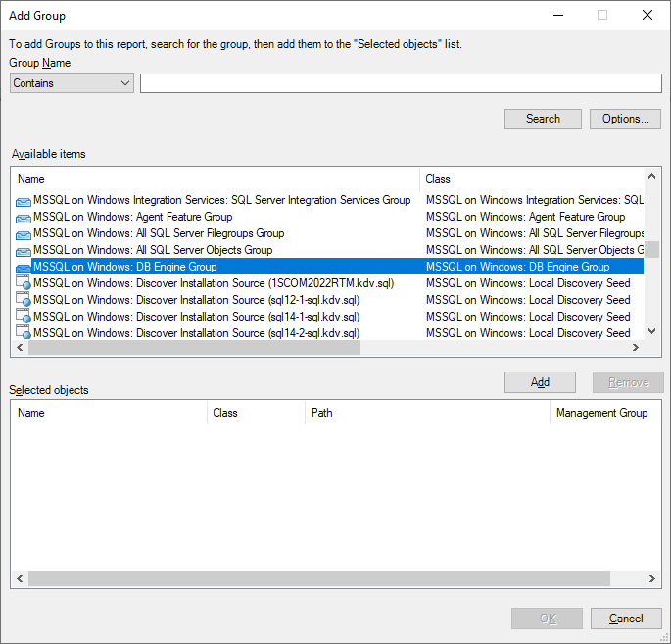Click the group icon beside Agent Feature Group
The width and height of the screenshot is (671, 644).
click(x=24, y=218)
